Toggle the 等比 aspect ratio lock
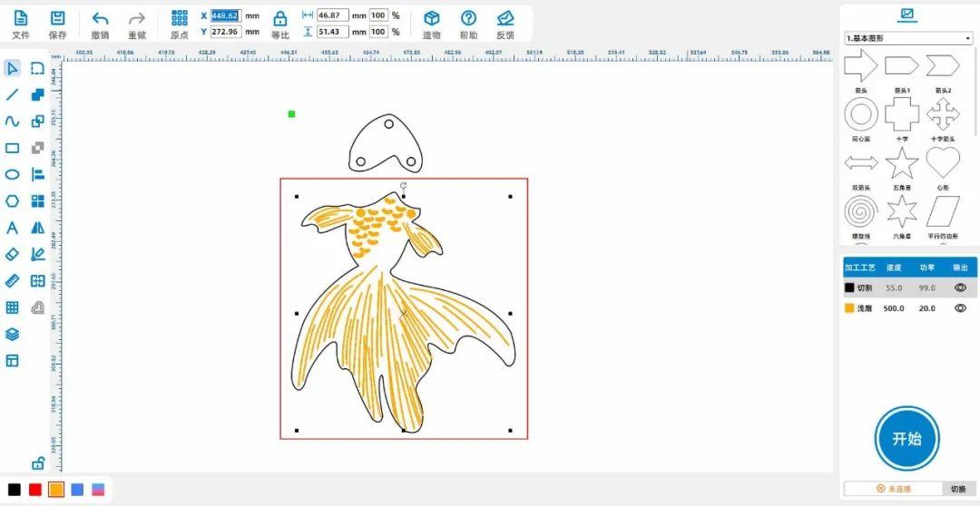 [280, 18]
